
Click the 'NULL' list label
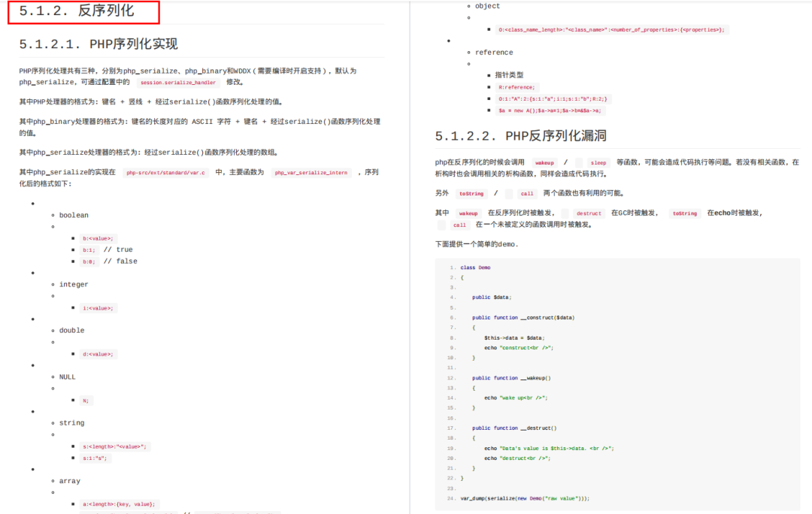click(68, 377)
